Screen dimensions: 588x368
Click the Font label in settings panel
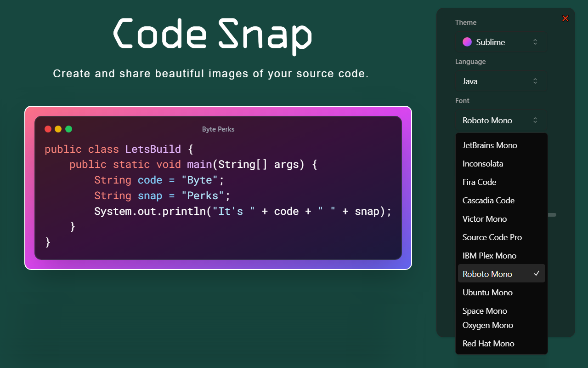[x=462, y=101]
